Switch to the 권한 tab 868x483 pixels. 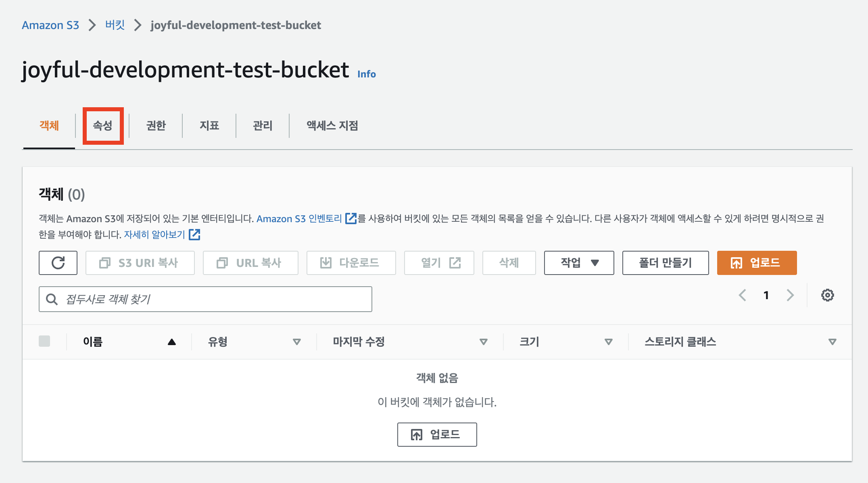[156, 126]
